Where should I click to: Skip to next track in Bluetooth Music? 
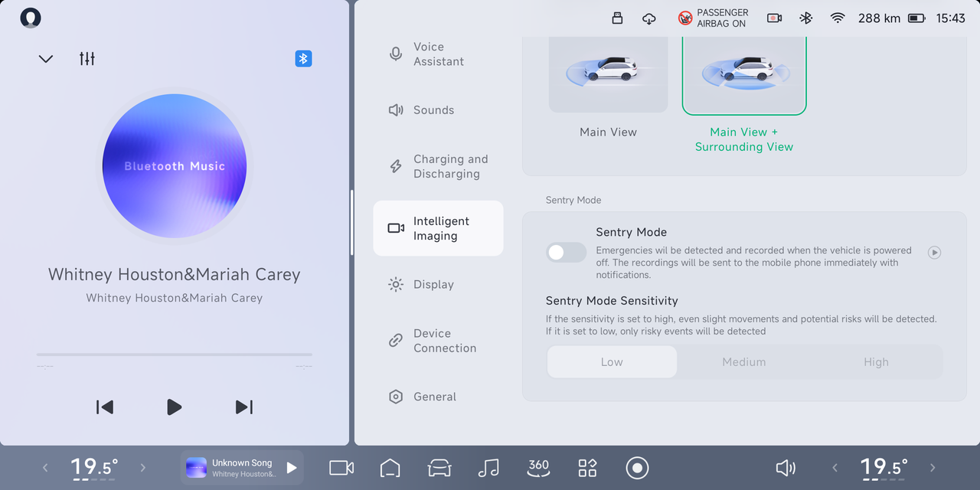[x=243, y=407]
